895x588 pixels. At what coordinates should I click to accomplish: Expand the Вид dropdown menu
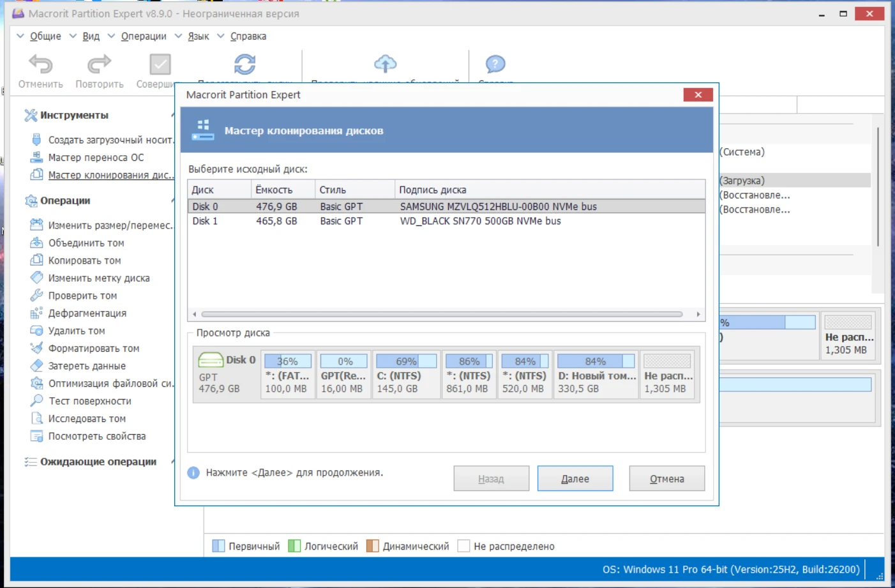(91, 36)
